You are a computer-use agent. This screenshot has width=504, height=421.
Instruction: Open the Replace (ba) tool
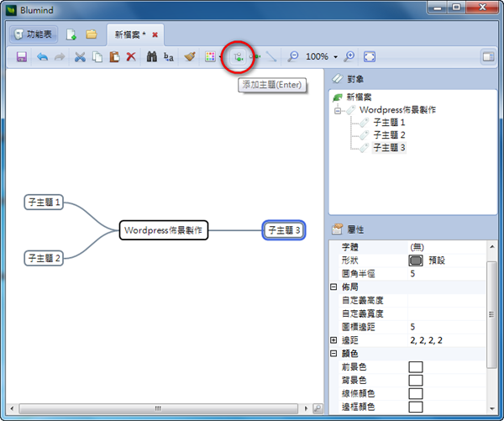169,56
